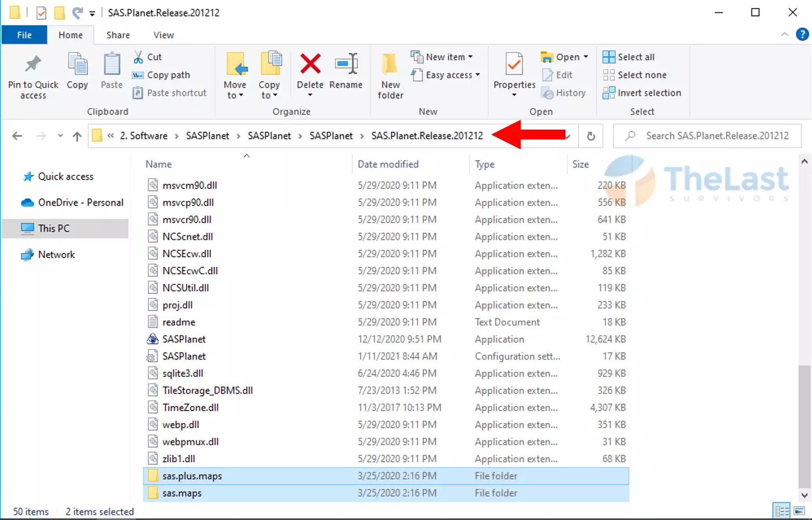Click the Help question mark icon
This screenshot has height=520, width=812.
pos(802,34)
